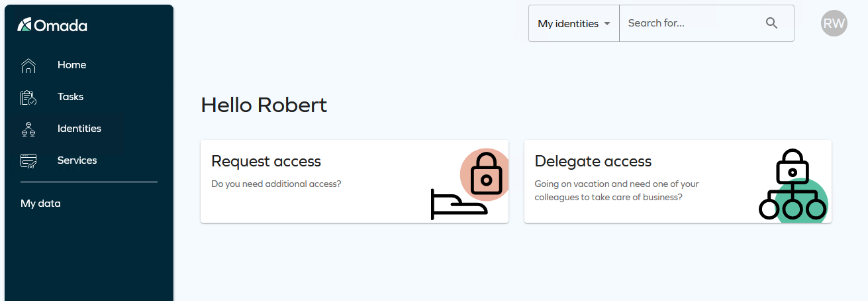Open the Delegate access card title
The width and height of the screenshot is (868, 301).
593,161
